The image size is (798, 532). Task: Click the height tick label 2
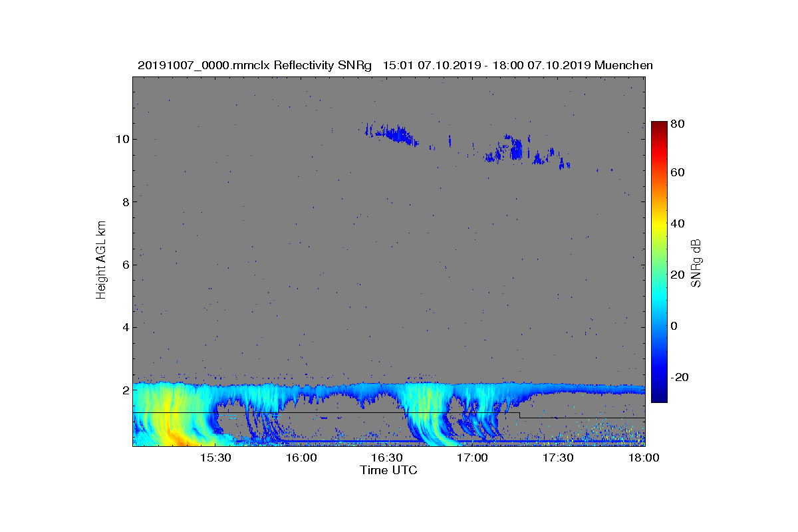(x=125, y=390)
